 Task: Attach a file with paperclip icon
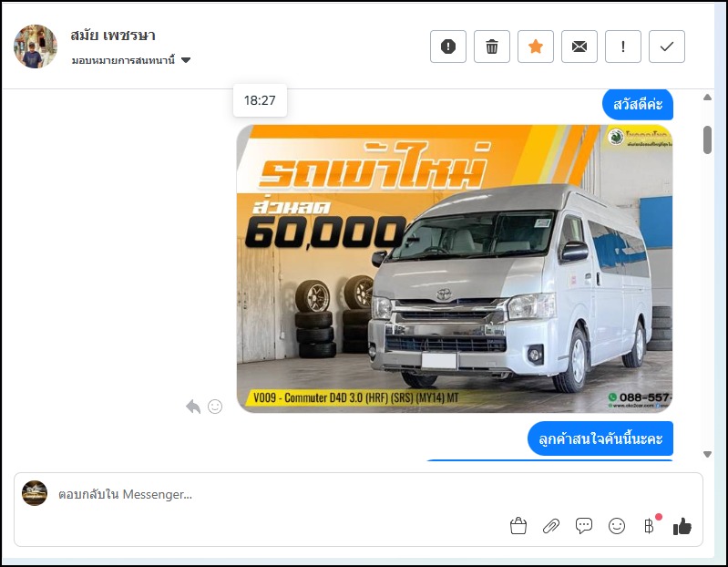(551, 526)
